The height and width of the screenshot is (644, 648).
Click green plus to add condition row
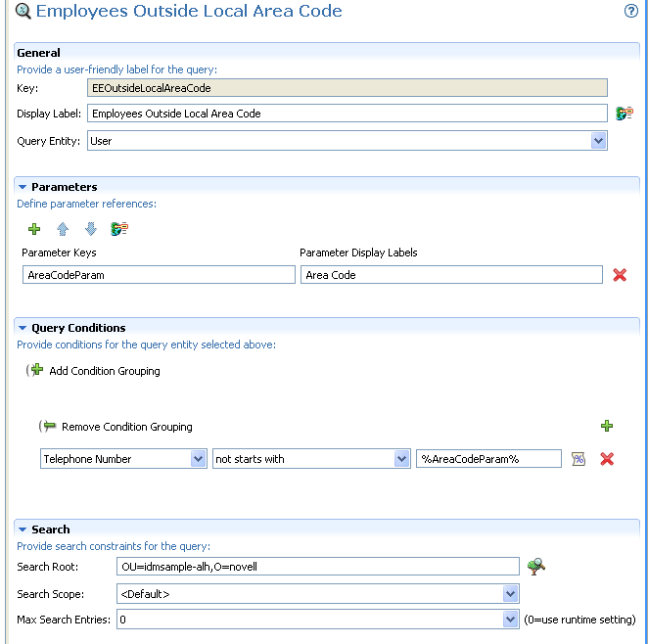point(607,426)
